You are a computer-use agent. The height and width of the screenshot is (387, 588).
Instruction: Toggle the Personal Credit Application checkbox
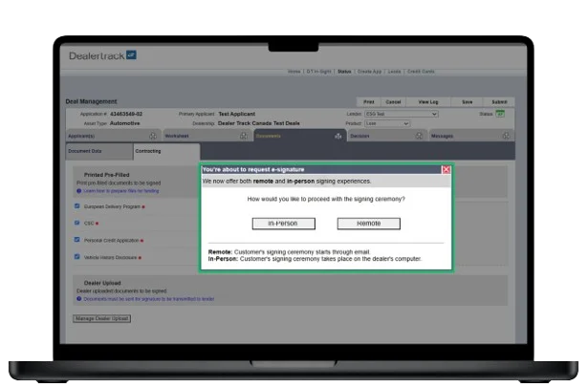click(77, 240)
